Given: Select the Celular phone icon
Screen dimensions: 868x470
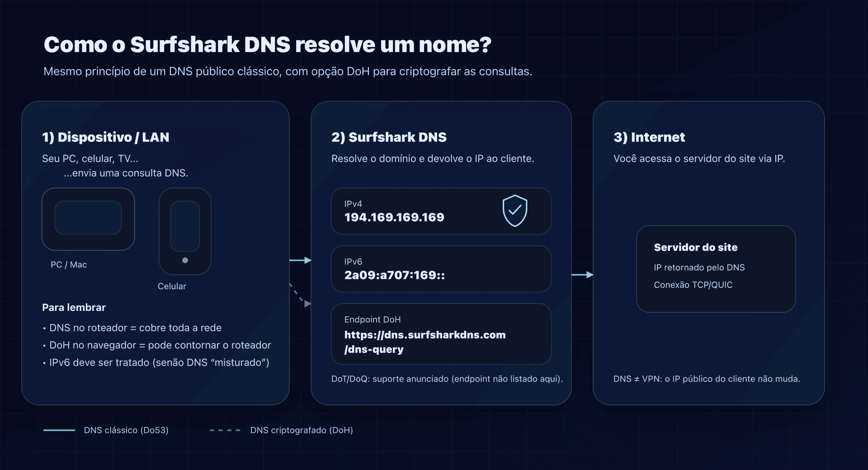Looking at the screenshot, I should [x=185, y=232].
